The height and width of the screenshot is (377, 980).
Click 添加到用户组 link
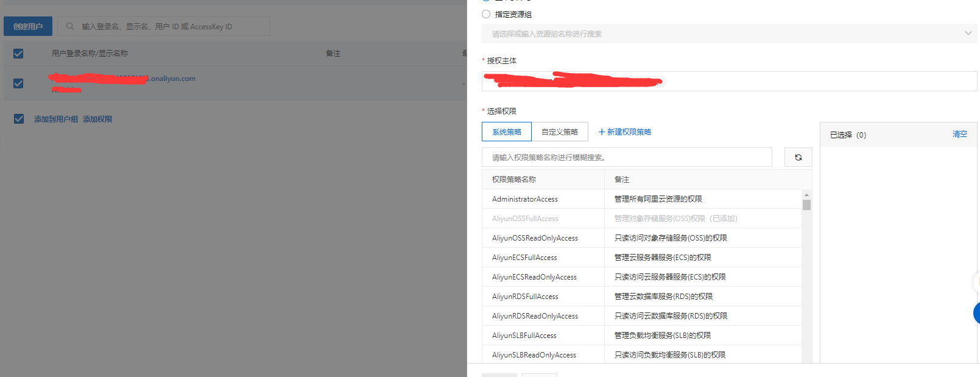tap(56, 119)
